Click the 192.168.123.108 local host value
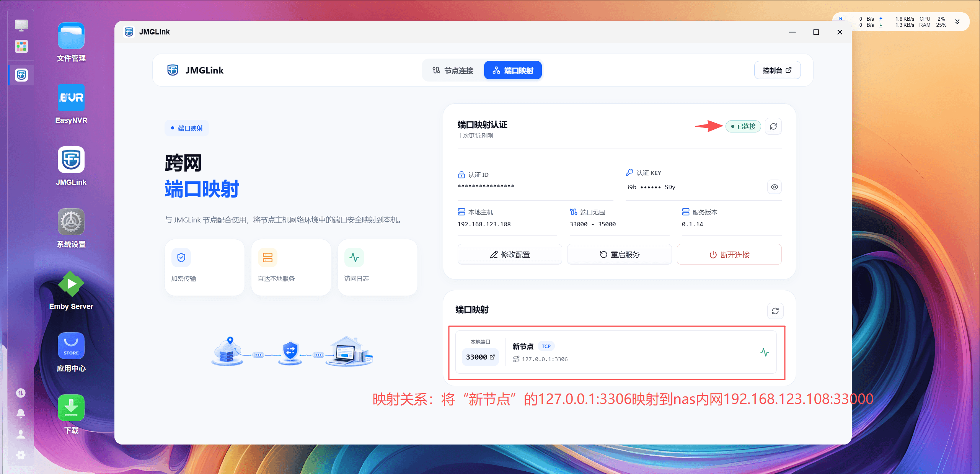Screen dimensions: 980x474 pyautogui.click(x=484, y=224)
